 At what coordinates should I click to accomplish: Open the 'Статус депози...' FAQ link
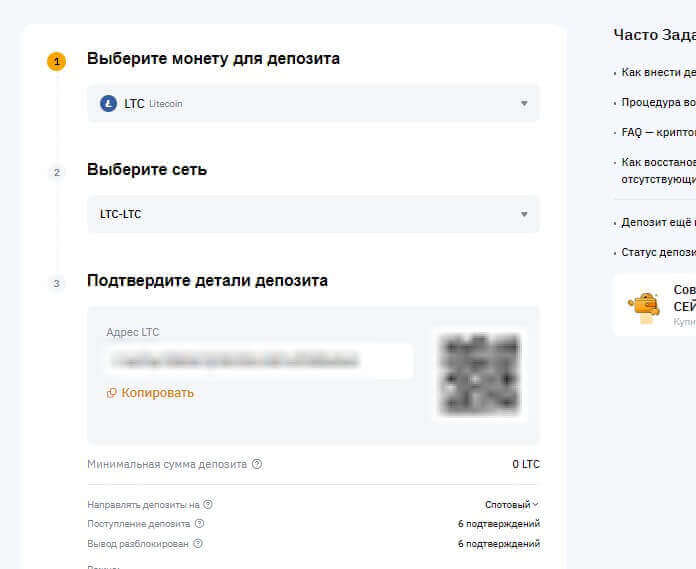point(657,252)
